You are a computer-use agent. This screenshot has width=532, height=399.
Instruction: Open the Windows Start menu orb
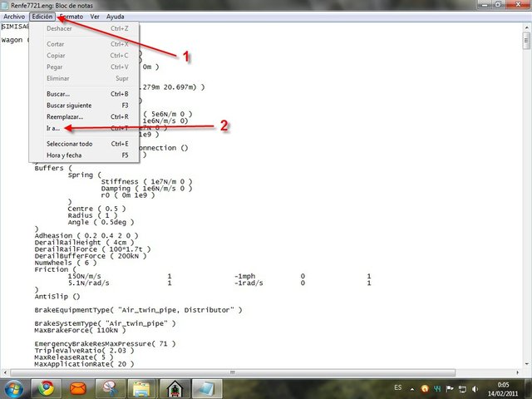tap(14, 387)
